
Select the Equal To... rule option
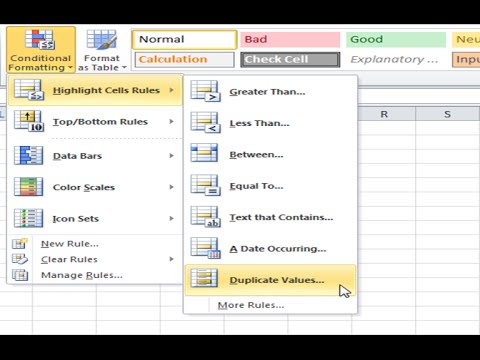270,186
